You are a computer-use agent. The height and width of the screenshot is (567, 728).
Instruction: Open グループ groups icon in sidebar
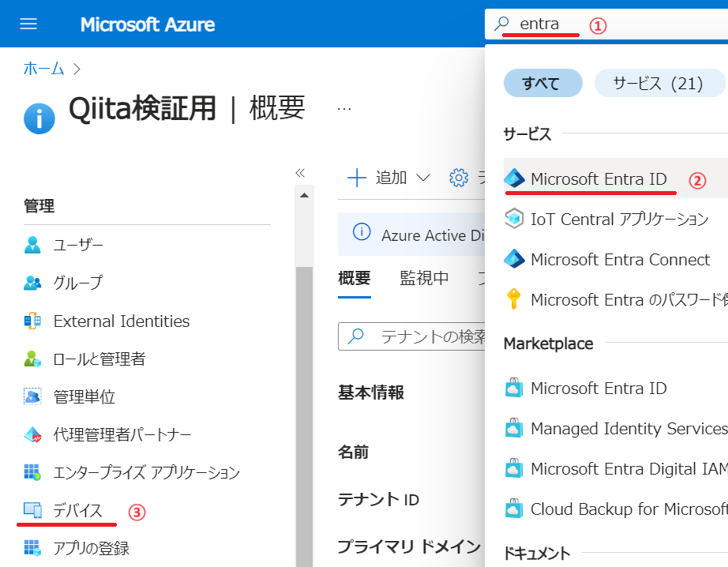click(32, 283)
